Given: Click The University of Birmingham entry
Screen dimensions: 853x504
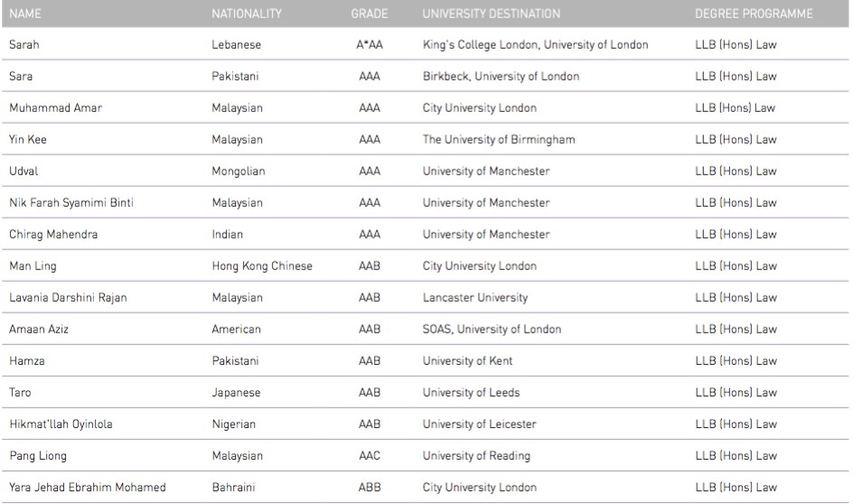Looking at the screenshot, I should (x=499, y=139).
